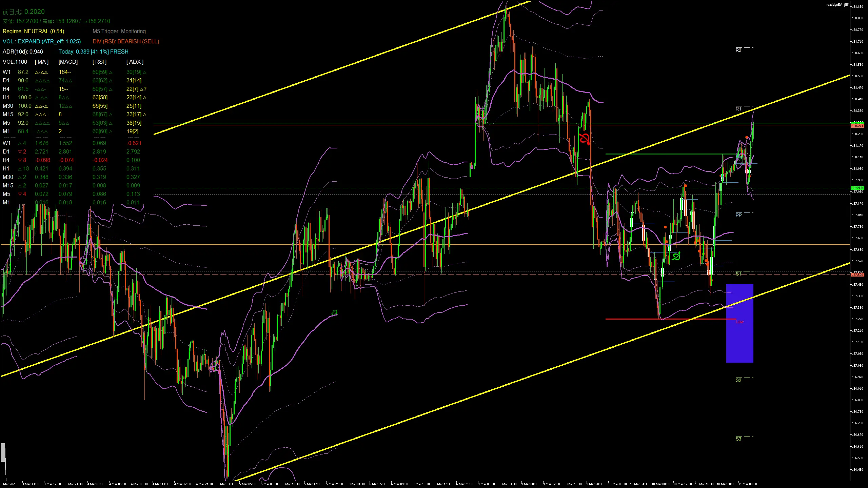This screenshot has width=868, height=488.
Task: Click the green up-triangle beside the H1 row
Action: coord(20,168)
